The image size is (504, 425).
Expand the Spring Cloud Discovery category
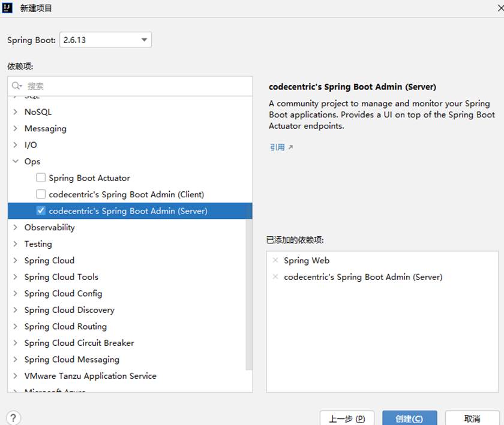[x=15, y=310]
